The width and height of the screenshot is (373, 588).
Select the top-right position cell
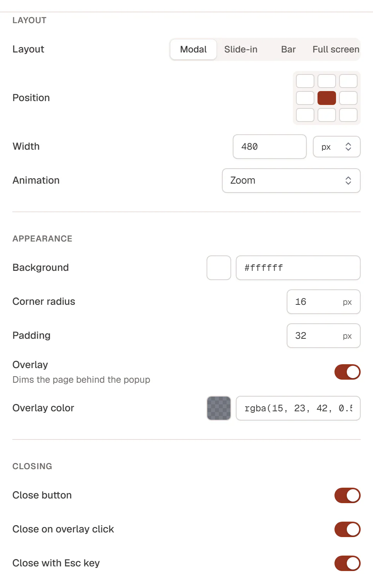348,81
